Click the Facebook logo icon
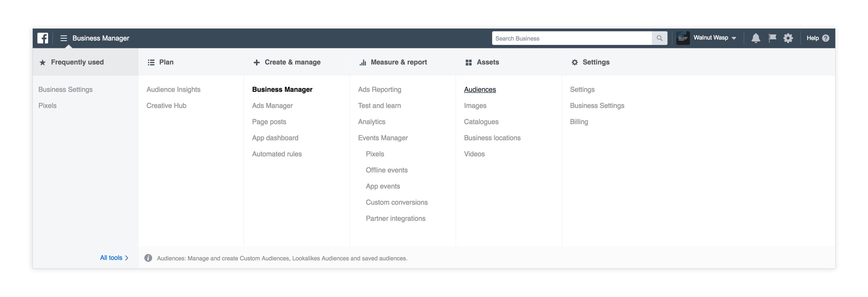This screenshot has width=868, height=297. click(43, 38)
